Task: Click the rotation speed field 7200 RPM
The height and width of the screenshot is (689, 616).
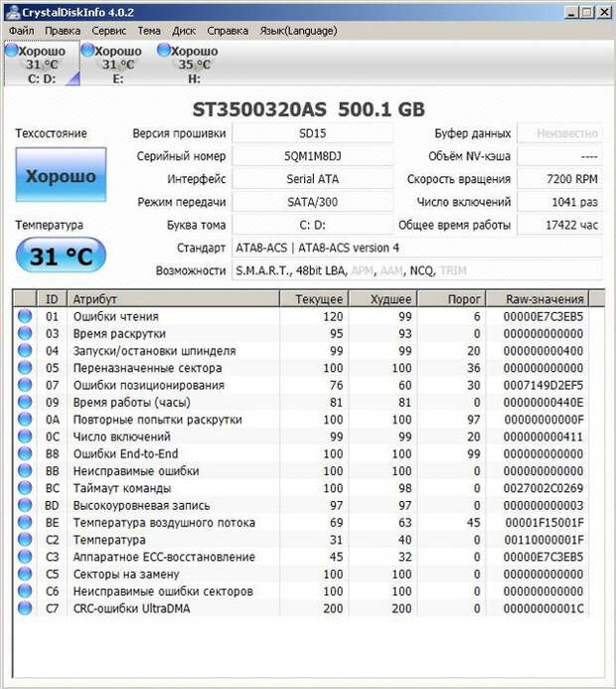Action: [x=559, y=179]
